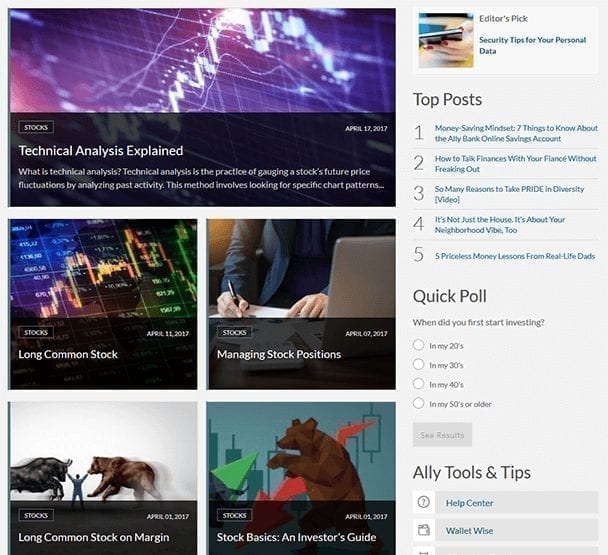Select "In my 50's or older" option
The height and width of the screenshot is (555, 608).
[418, 403]
